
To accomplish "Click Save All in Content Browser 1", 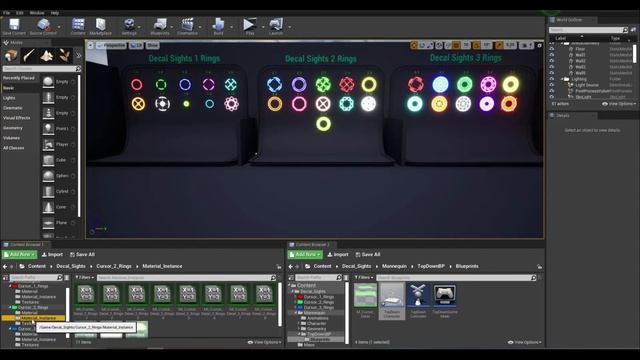I will click(82, 254).
